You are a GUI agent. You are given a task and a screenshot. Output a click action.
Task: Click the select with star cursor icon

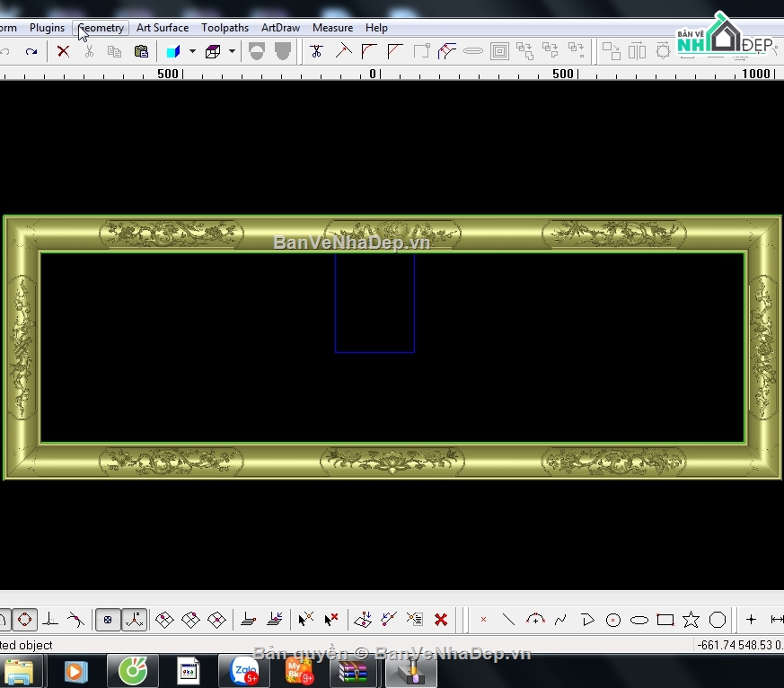point(305,620)
